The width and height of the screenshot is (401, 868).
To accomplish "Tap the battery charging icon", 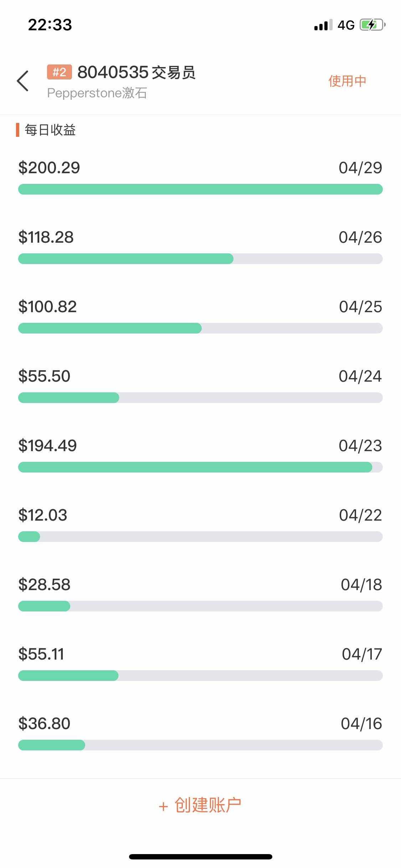I will point(372,25).
